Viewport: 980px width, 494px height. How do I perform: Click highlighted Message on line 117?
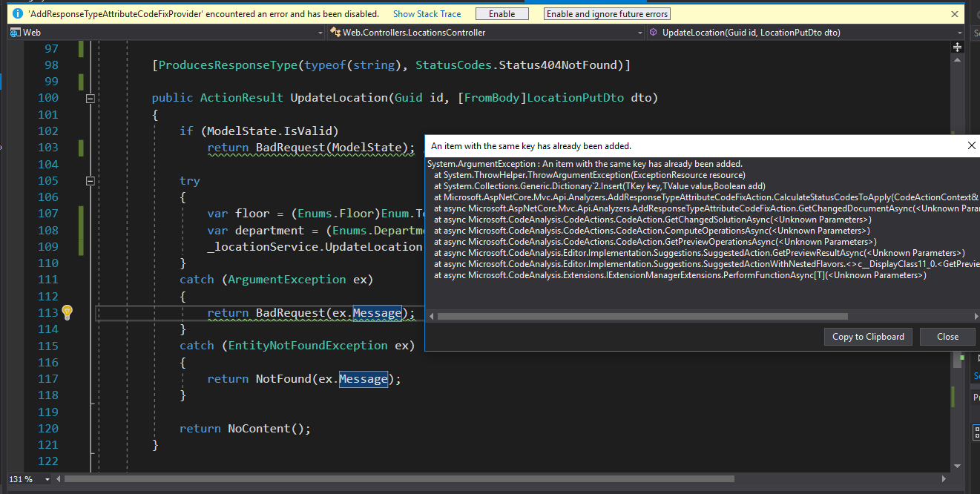pos(364,379)
